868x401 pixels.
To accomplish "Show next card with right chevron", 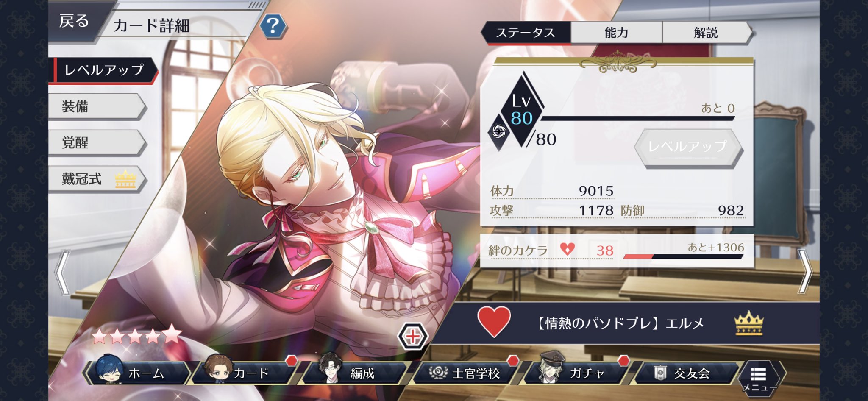I will click(x=805, y=272).
